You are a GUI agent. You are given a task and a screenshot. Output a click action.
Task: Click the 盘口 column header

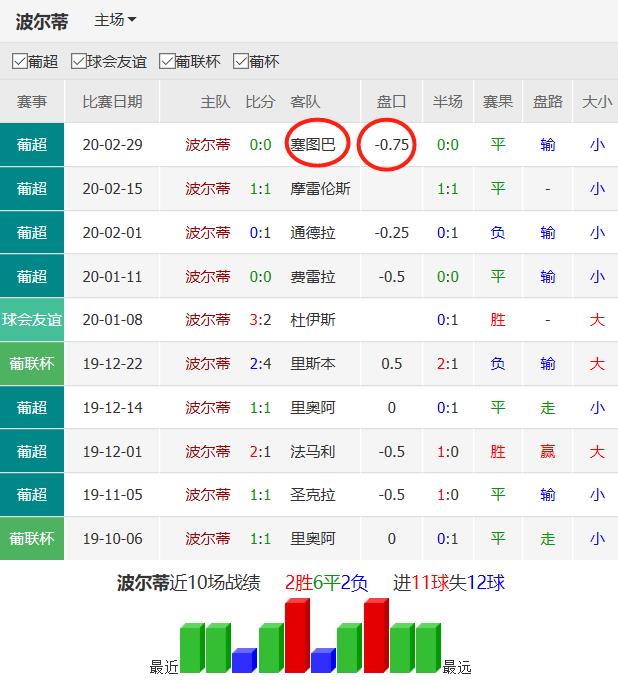coord(391,101)
